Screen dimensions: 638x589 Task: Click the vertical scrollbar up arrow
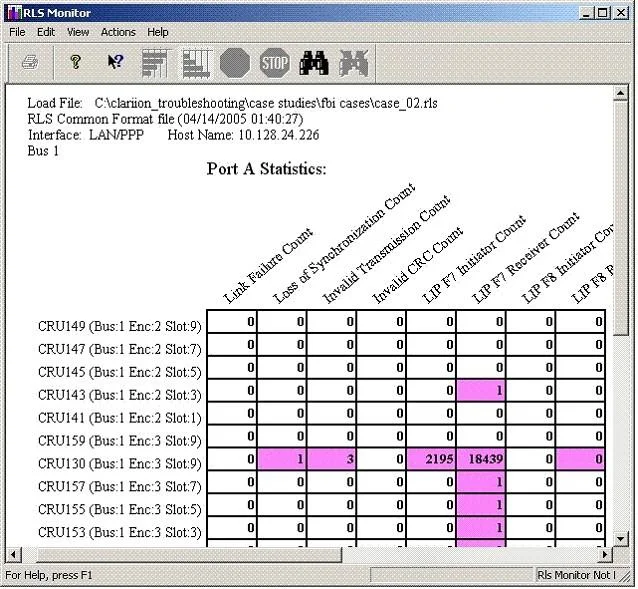[x=621, y=93]
